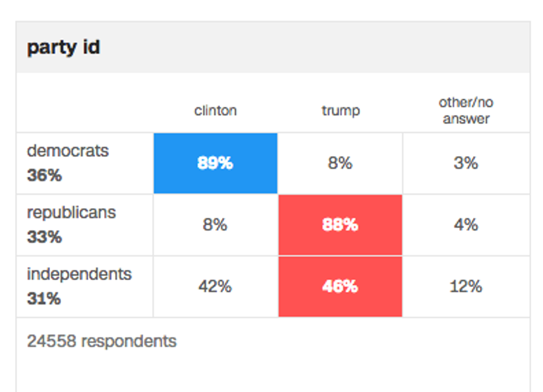Click the 'republicans' row label
The width and height of the screenshot is (543, 392).
(x=71, y=212)
